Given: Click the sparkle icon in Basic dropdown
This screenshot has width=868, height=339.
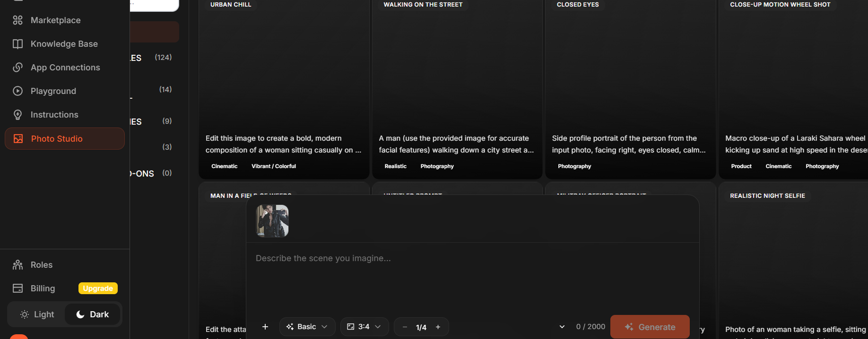Looking at the screenshot, I should pyautogui.click(x=290, y=327).
